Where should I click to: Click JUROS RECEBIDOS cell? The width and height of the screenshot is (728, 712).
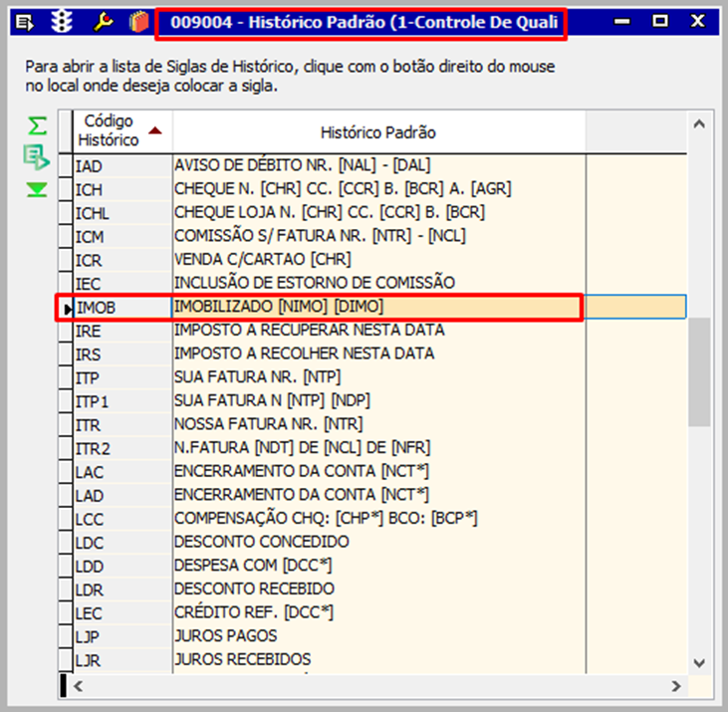tap(378, 659)
